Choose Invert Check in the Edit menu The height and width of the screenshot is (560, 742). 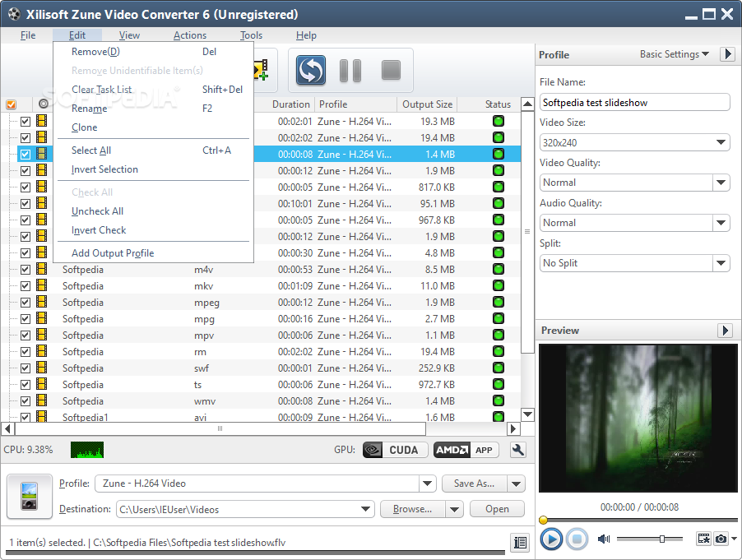coord(153,230)
